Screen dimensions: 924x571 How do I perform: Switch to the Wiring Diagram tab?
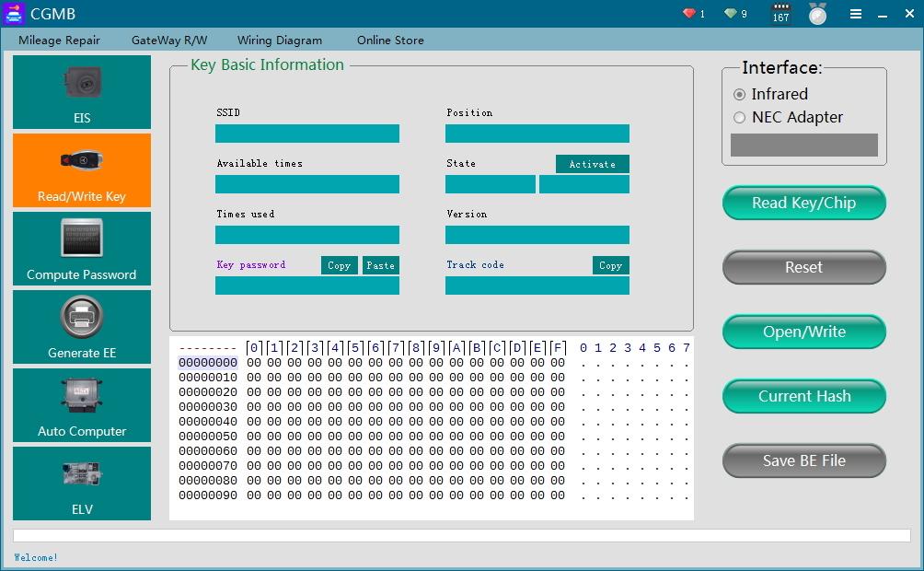pyautogui.click(x=280, y=40)
